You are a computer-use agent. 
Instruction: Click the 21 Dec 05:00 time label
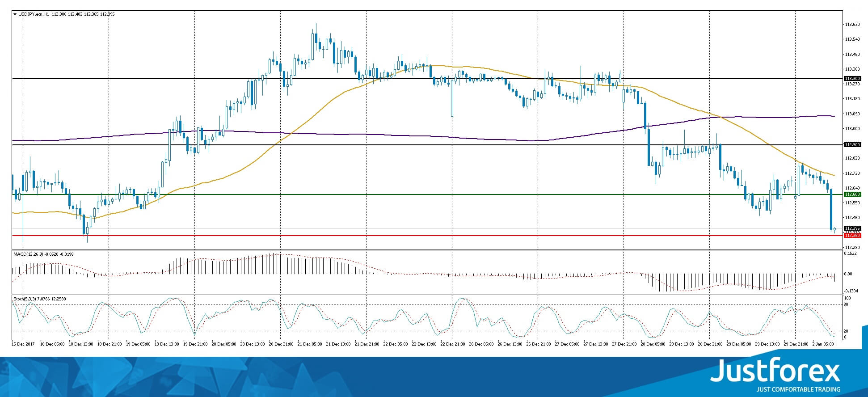[x=310, y=344]
